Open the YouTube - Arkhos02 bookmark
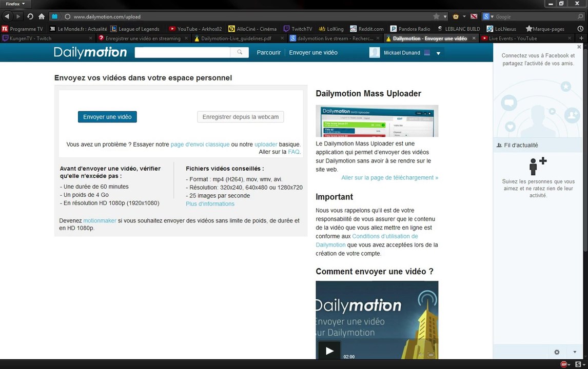This screenshot has height=369, width=588. [195, 29]
